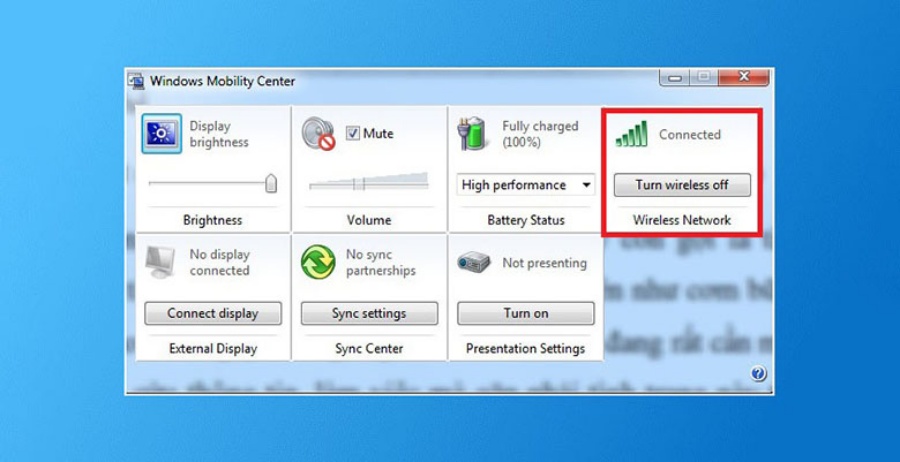900x462 pixels.
Task: Click the 'Wireless Network' tile label
Action: pos(682,220)
